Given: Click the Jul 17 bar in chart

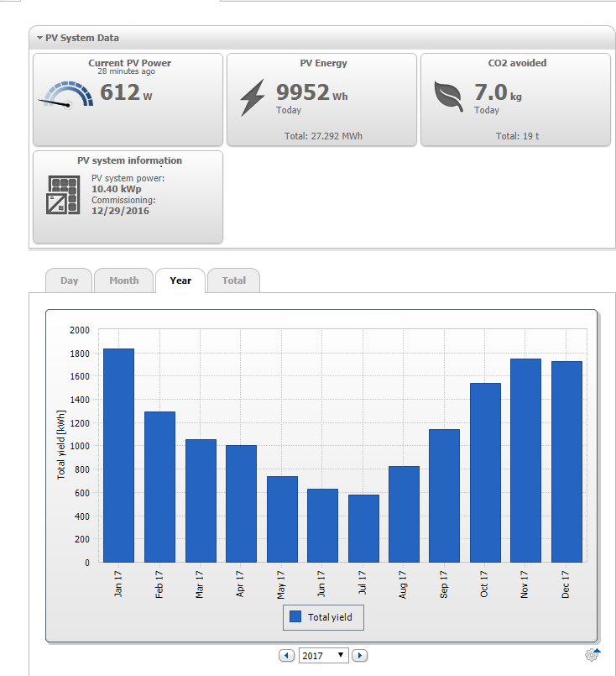Looking at the screenshot, I should point(363,528).
